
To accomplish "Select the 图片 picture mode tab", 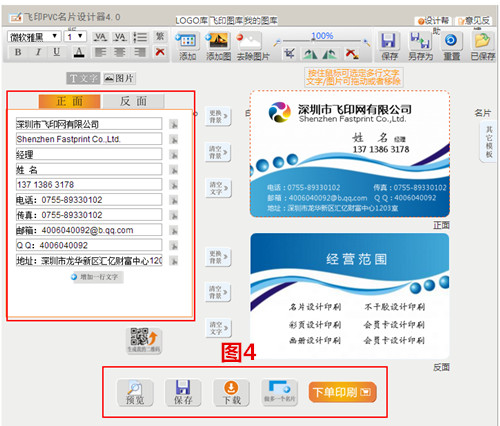I will pos(119,78).
